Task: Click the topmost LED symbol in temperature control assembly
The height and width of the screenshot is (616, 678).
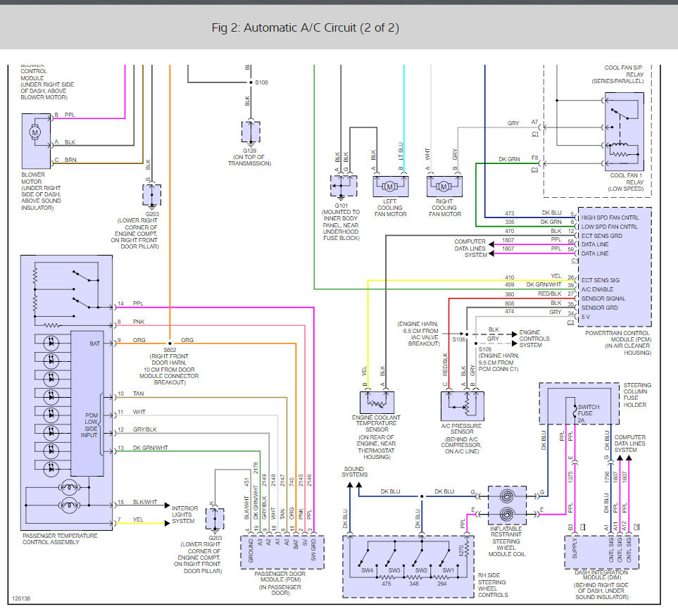Action: coord(51,344)
